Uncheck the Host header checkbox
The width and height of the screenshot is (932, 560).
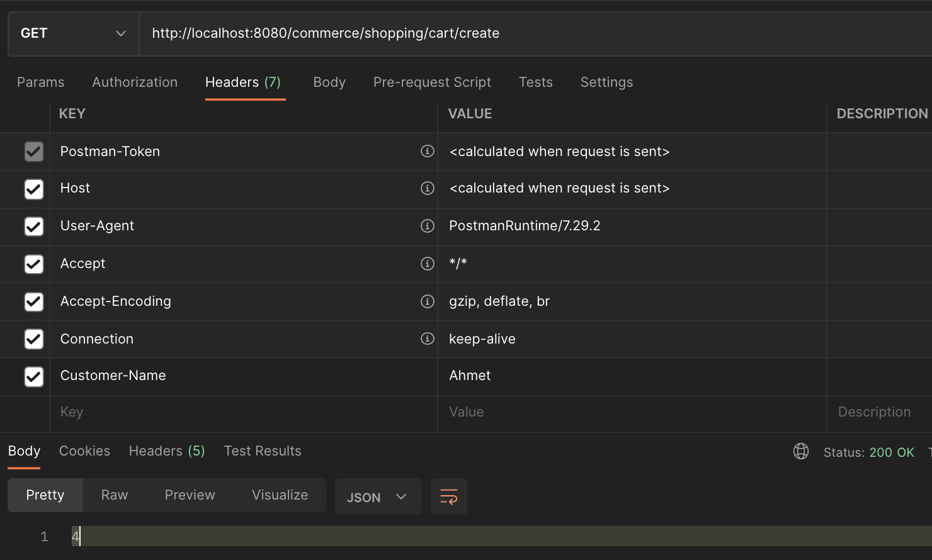(34, 189)
